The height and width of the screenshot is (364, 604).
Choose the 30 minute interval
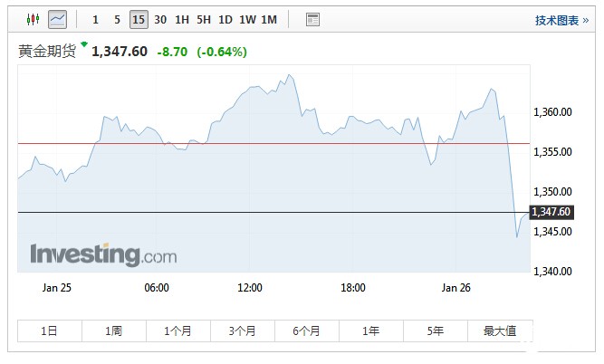(x=160, y=19)
